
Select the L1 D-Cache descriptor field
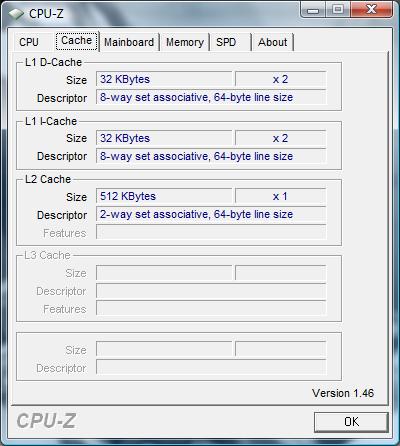(x=211, y=97)
